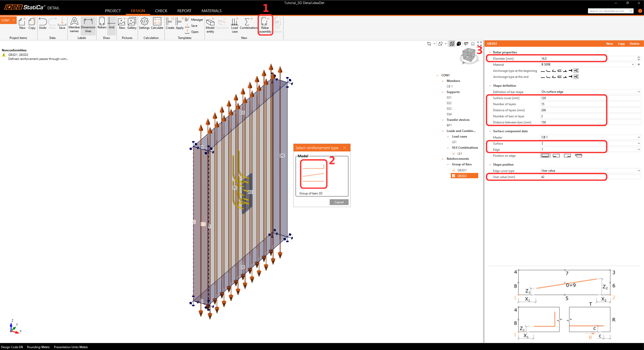644x350 pixels.
Task: Toggle the GB3D2 checkbox in tree
Action: 453,176
